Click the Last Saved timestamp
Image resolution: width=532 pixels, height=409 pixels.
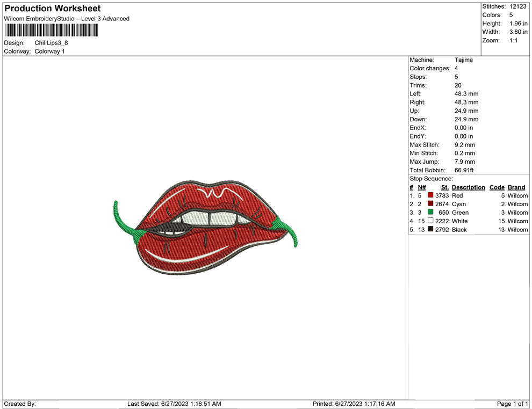(x=174, y=404)
